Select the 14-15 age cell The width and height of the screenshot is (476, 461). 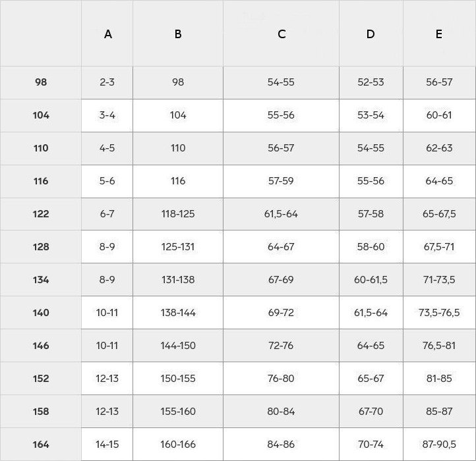click(x=107, y=445)
